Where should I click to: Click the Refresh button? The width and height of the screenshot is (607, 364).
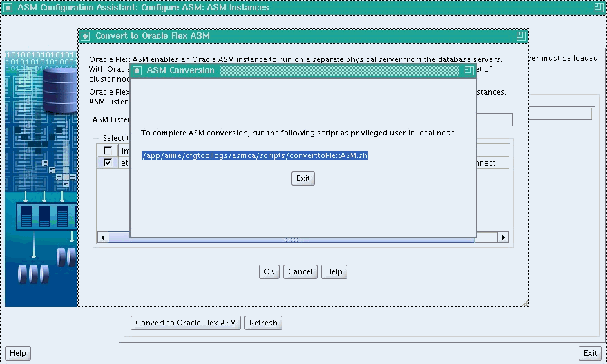[263, 323]
